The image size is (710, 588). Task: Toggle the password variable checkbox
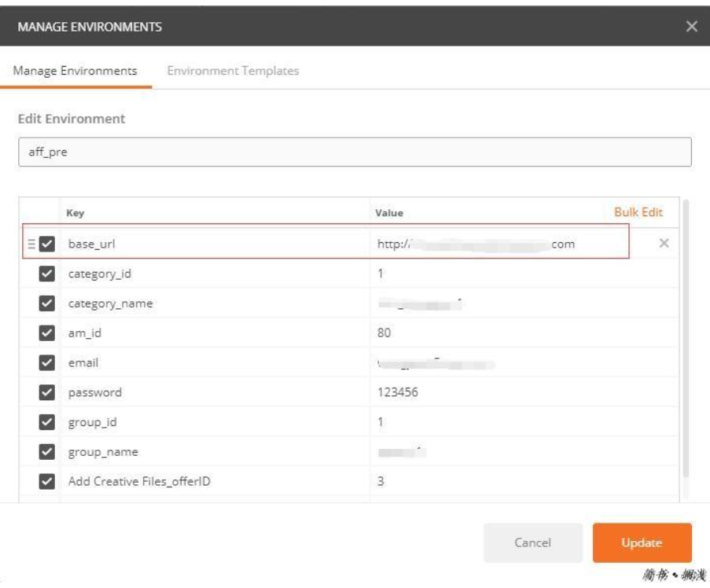(46, 392)
